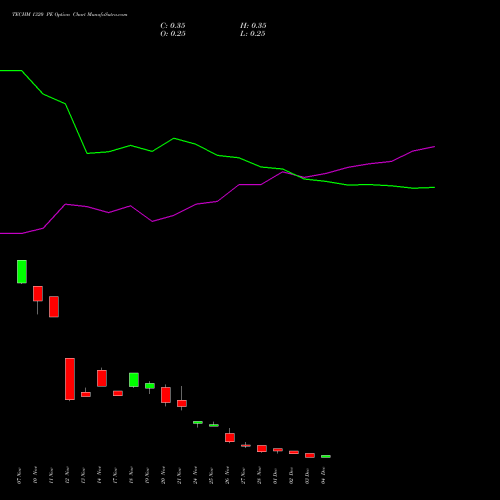Select the 18 Nov date label
The width and height of the screenshot is (500, 500).
click(131, 476)
